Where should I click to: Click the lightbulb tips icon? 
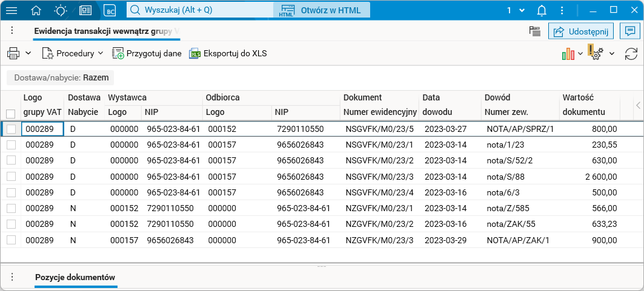click(61, 10)
